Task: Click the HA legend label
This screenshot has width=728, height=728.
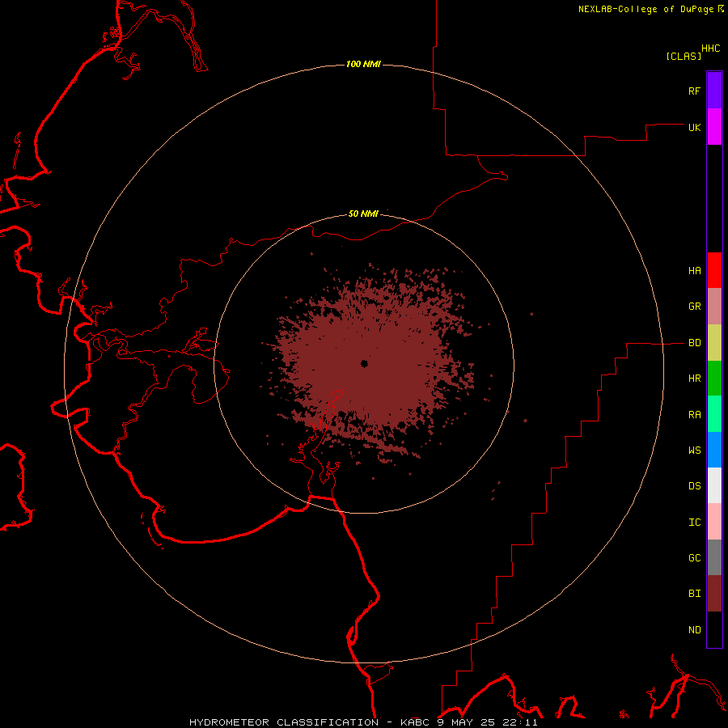Action: tap(694, 271)
